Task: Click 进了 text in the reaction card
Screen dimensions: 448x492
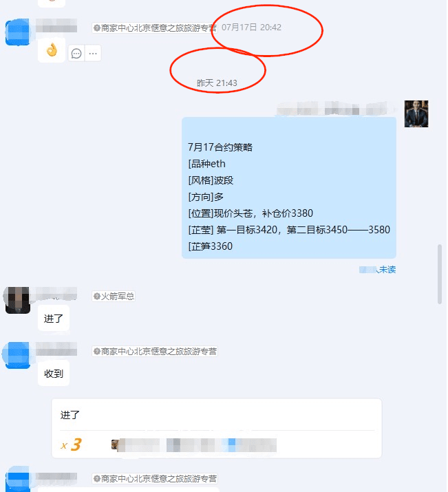Action: [70, 415]
